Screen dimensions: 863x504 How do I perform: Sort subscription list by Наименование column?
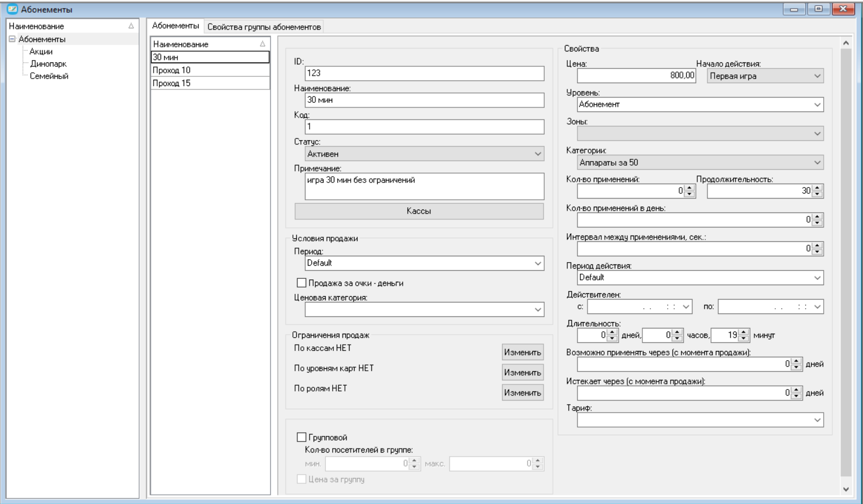(x=210, y=44)
